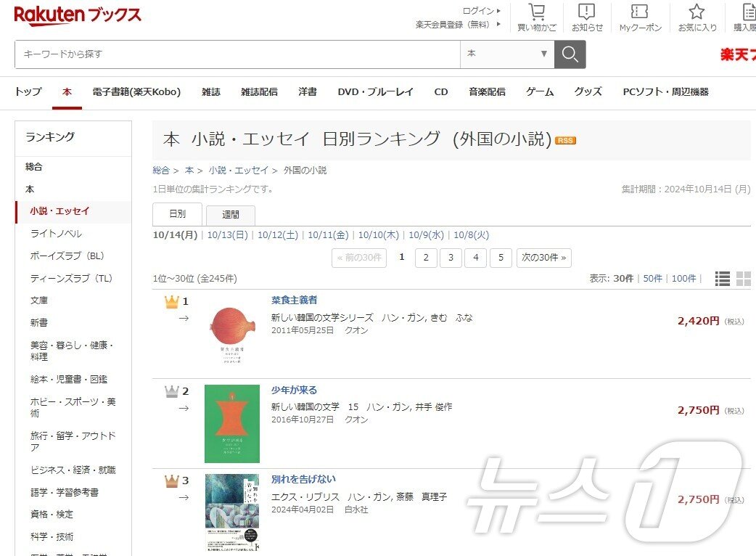Open 電子書籍(楽天Kobo) navigation tab

136,91
